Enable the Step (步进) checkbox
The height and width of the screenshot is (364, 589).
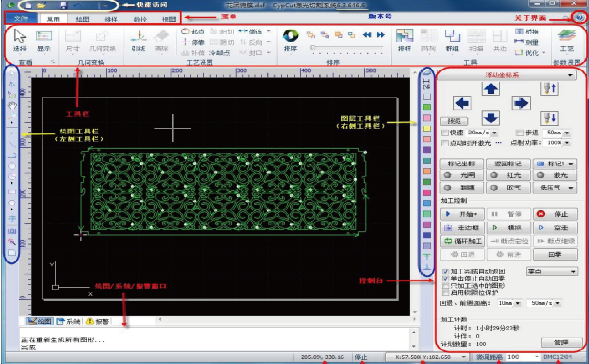pyautogui.click(x=520, y=133)
